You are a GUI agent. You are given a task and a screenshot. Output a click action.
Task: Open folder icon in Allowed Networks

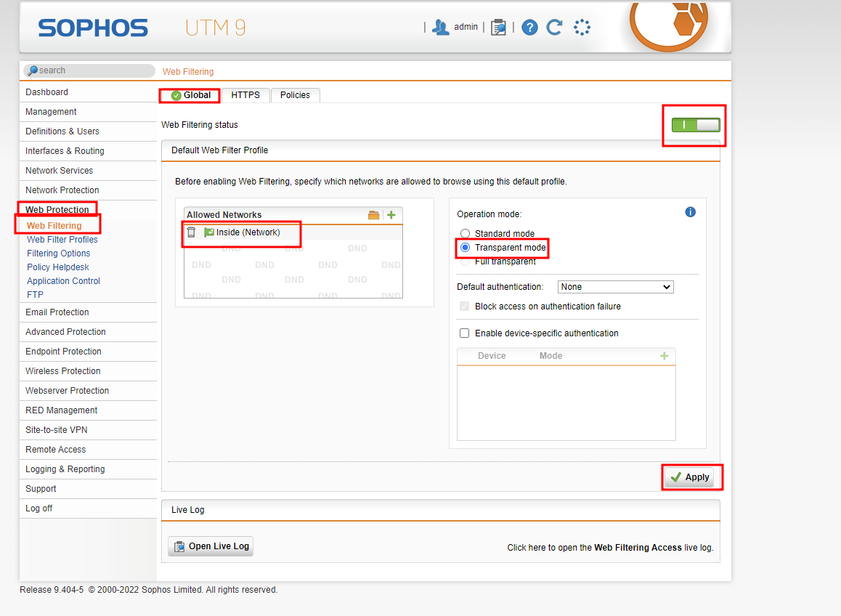pyautogui.click(x=374, y=215)
